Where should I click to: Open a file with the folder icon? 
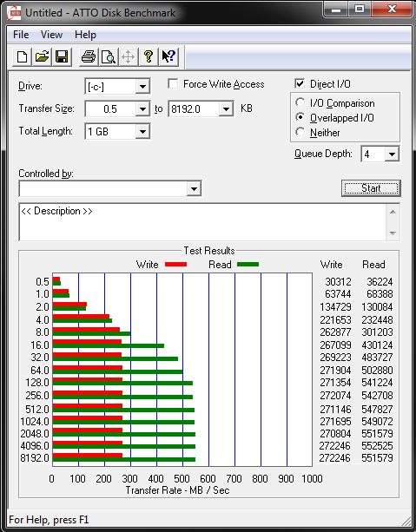[42, 56]
